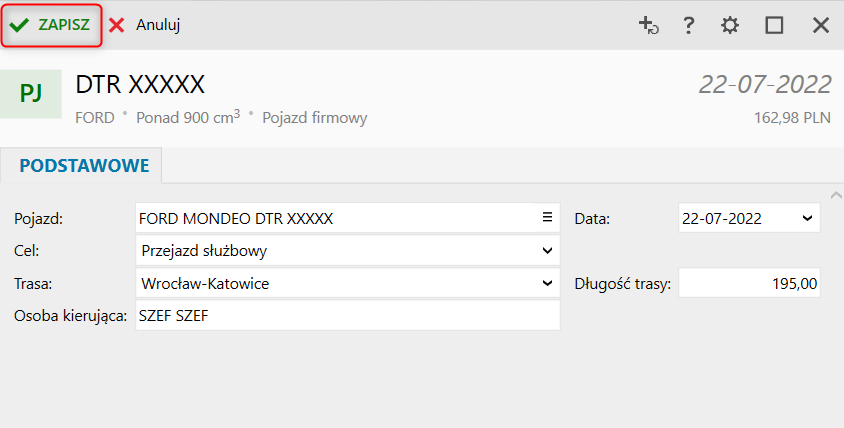
Task: Switch to the PODSTAWOWE tab
Action: coord(84,165)
